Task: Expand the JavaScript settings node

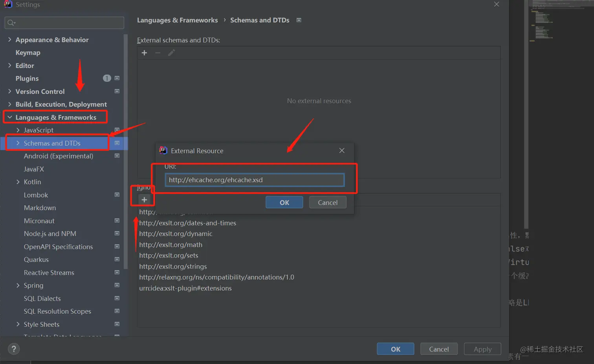Action: 18,130
